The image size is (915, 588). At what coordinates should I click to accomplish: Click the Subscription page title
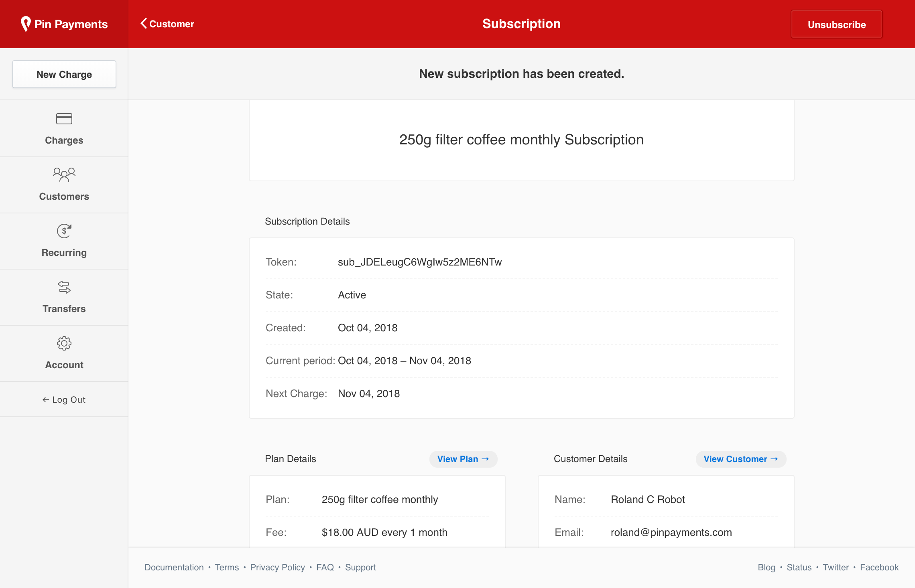(x=521, y=24)
